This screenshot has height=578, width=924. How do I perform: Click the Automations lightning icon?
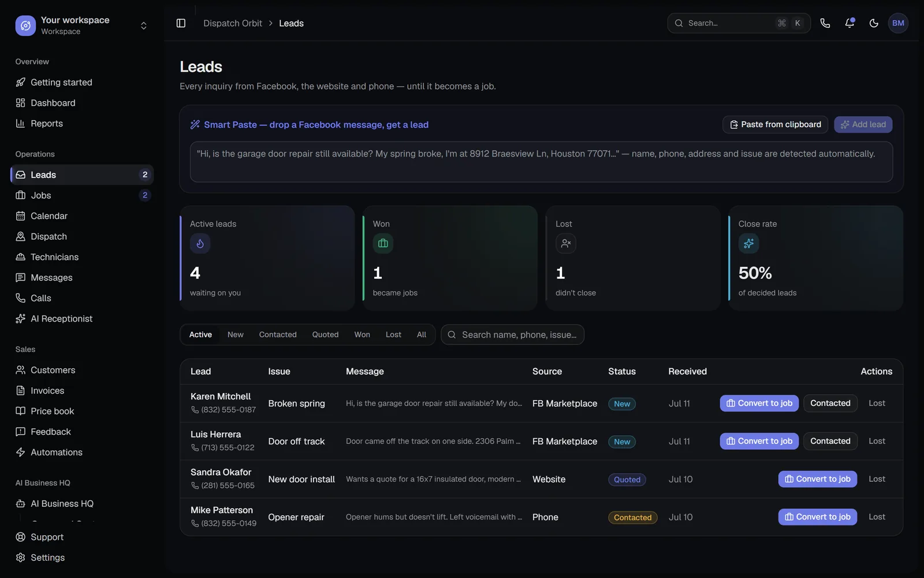pyautogui.click(x=21, y=452)
